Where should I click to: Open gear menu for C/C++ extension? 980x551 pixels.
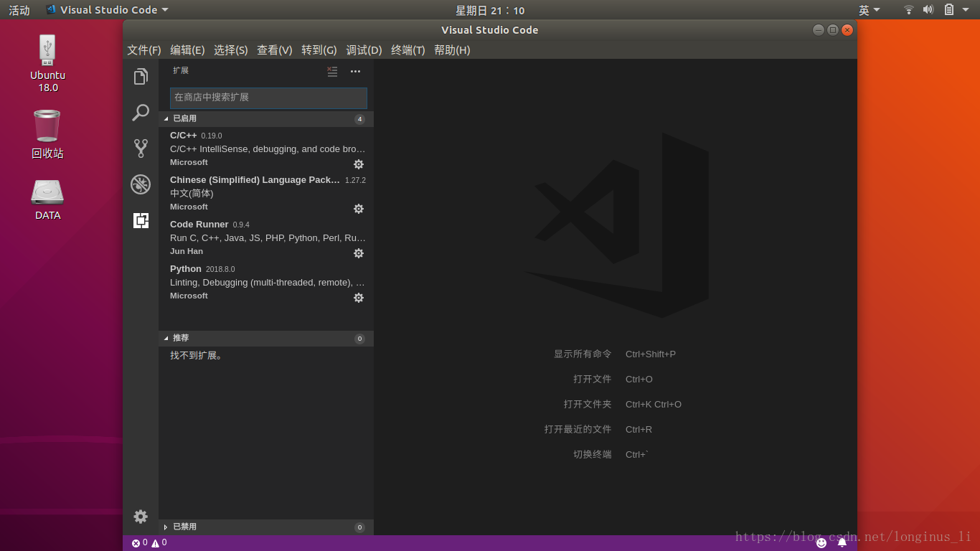click(359, 164)
